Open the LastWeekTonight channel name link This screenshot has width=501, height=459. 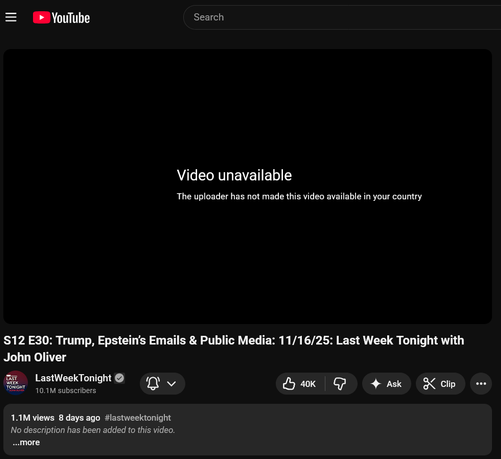coord(73,378)
